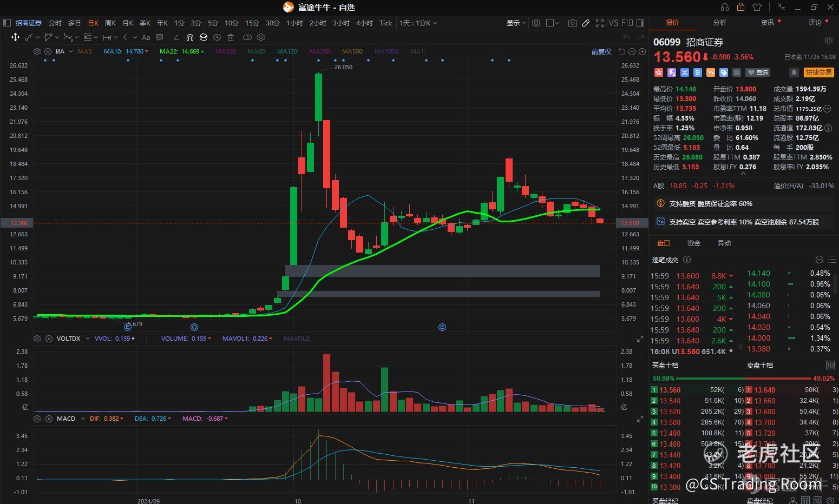
Task: Expand the wave pattern tool dropdown
Action: tap(76, 37)
